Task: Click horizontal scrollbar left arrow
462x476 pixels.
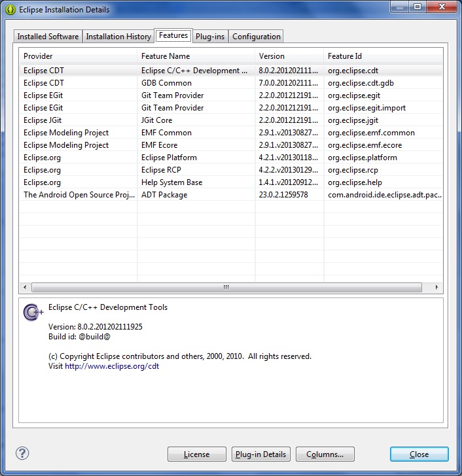Action: (x=25, y=287)
